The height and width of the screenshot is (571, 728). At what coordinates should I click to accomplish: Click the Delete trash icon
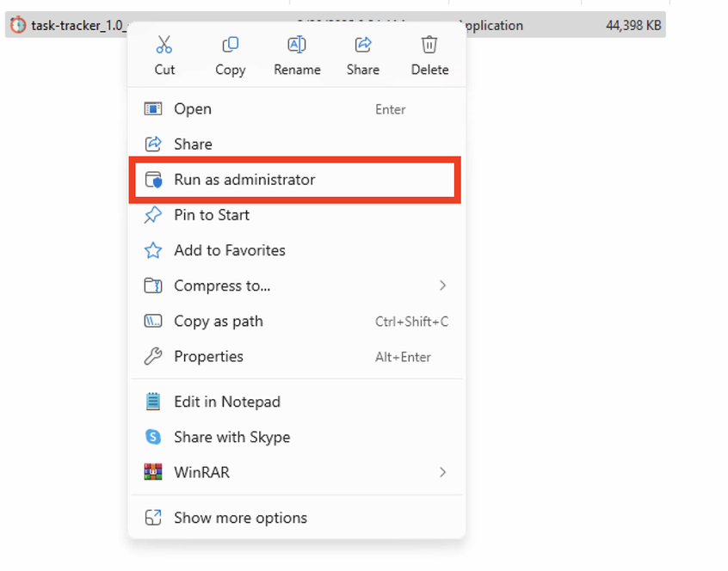(x=429, y=45)
